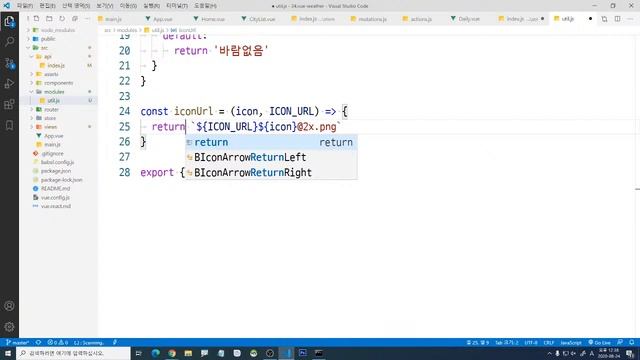Synchronize changes icon in status bar
This screenshot has height=360, width=640.
click(x=38, y=342)
